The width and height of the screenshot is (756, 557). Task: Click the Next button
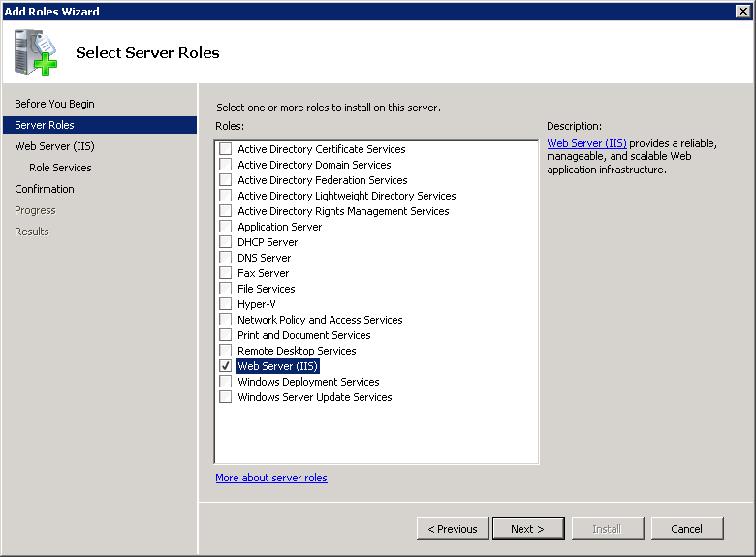pos(527,529)
